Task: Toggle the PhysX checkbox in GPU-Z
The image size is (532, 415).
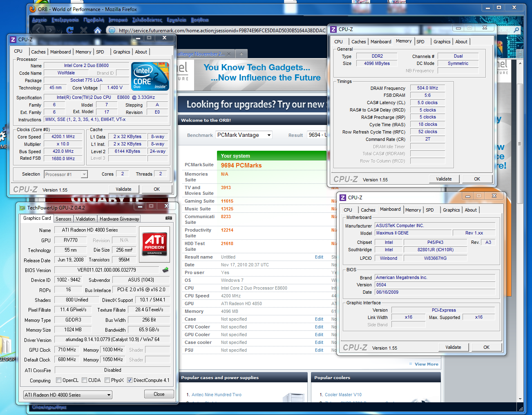Action: pos(107,380)
